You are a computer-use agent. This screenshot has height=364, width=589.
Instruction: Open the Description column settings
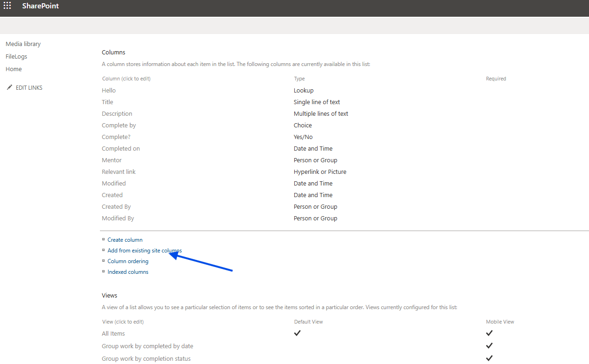(117, 114)
